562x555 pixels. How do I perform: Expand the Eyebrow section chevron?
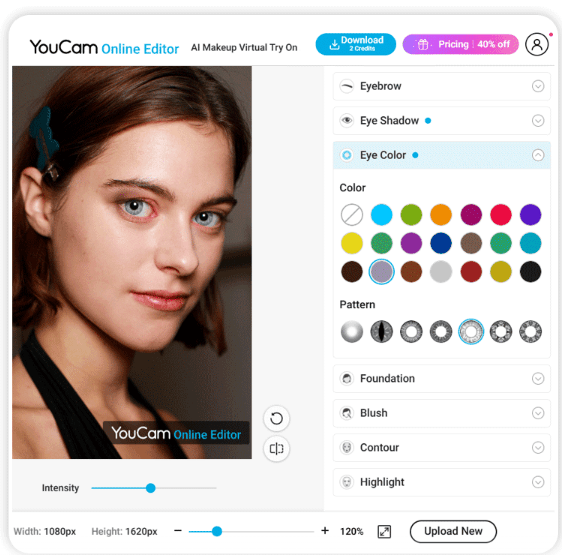coord(538,86)
